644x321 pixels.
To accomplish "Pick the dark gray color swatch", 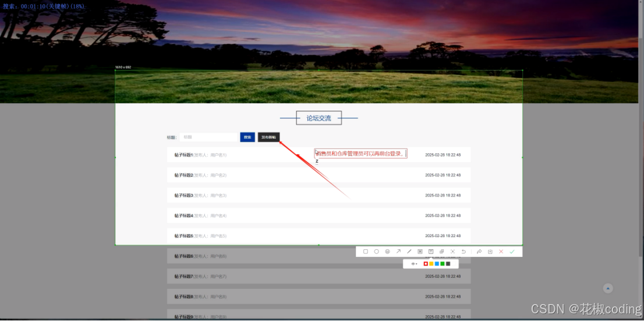I will [448, 264].
